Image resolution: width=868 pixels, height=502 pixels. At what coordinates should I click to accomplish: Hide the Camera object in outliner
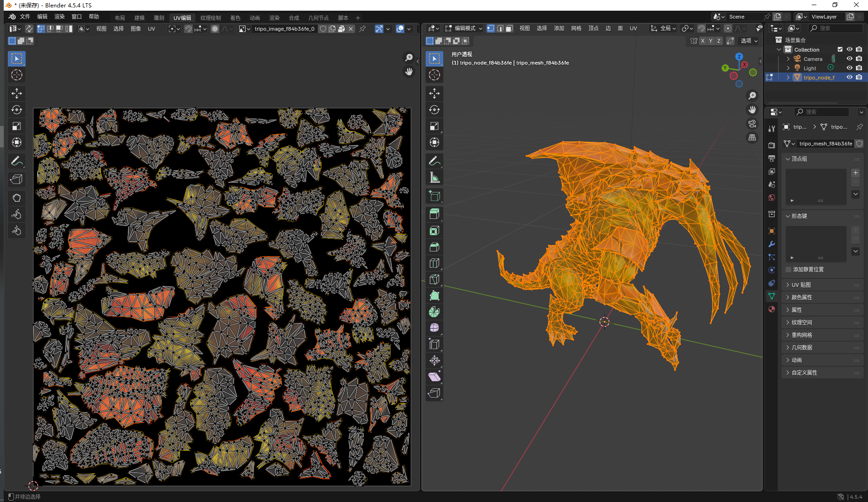pyautogui.click(x=849, y=59)
